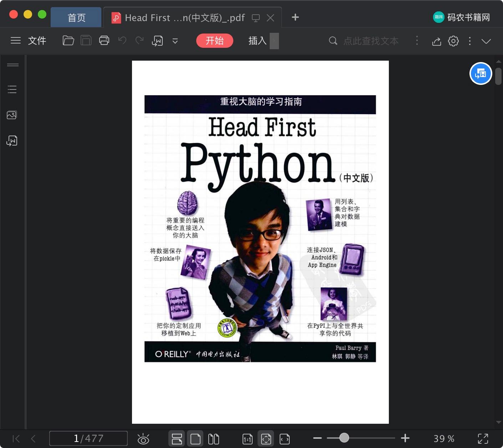Close the Head First PDF tab

[271, 18]
